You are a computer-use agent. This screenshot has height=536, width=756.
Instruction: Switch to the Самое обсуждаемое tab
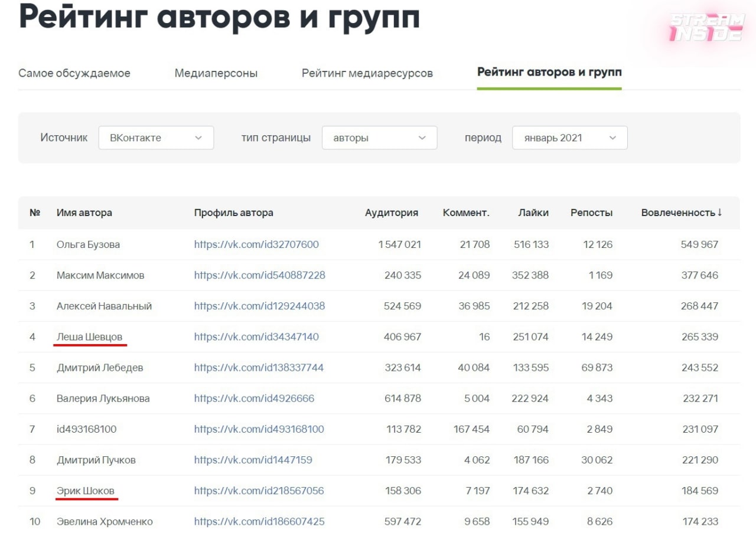[x=74, y=73]
